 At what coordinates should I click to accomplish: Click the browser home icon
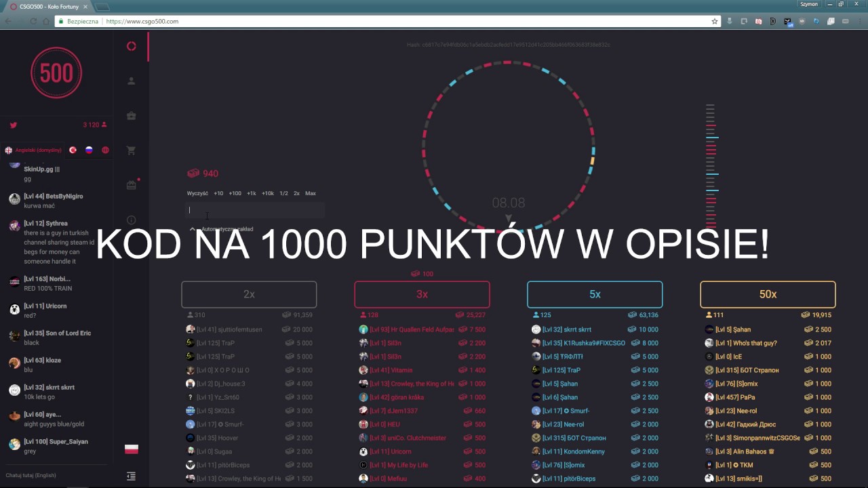click(x=46, y=22)
